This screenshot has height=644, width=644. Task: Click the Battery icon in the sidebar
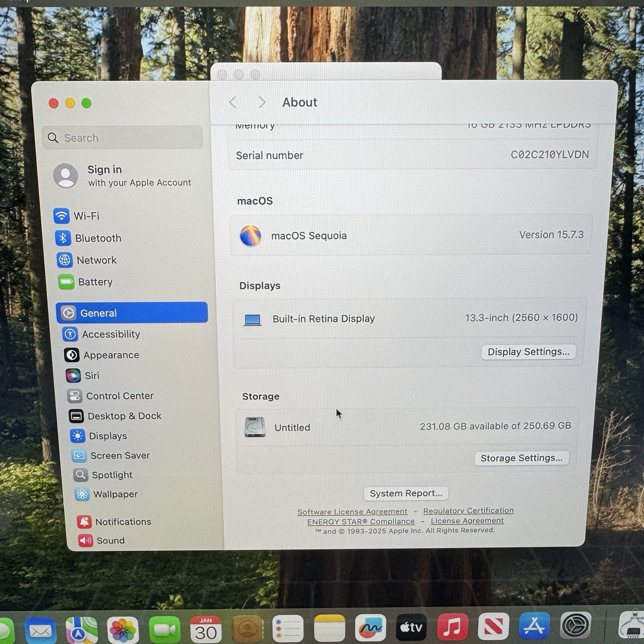pyautogui.click(x=66, y=282)
